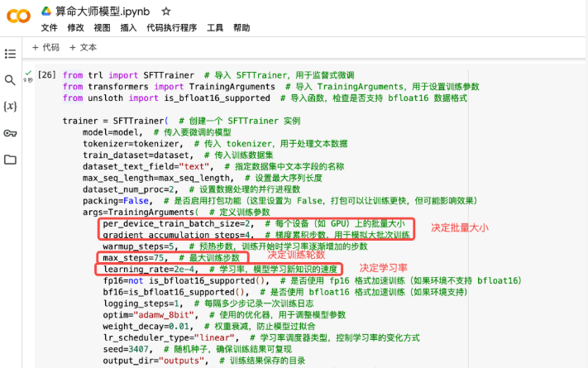Click the Colab logo
Image resolution: width=588 pixels, height=368 pixels.
(18, 17)
